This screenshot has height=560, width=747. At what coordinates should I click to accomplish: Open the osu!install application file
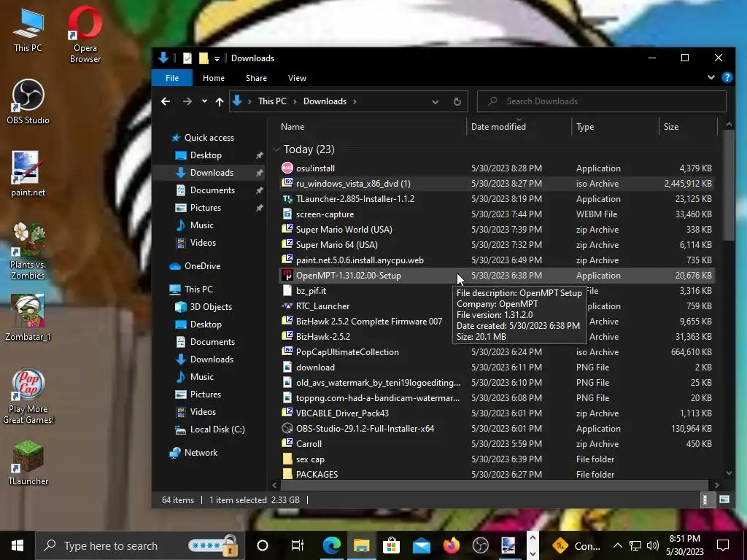pyautogui.click(x=315, y=168)
